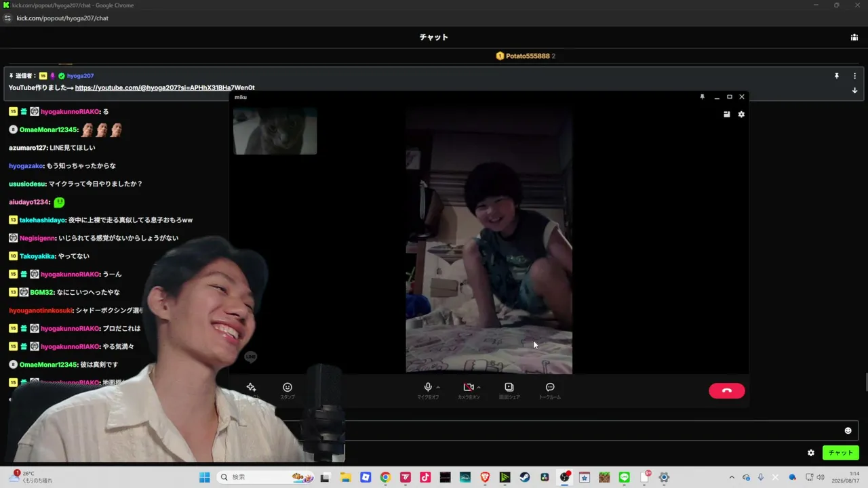This screenshot has height=488, width=868.
Task: Mute the microphone with マイクをオフ
Action: click(x=428, y=390)
